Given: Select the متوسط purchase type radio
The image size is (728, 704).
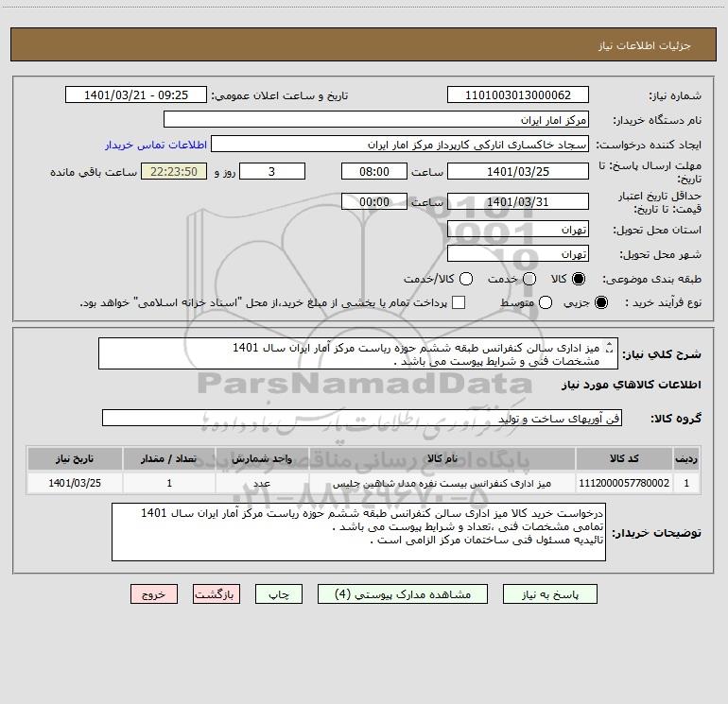Looking at the screenshot, I should pos(546,303).
